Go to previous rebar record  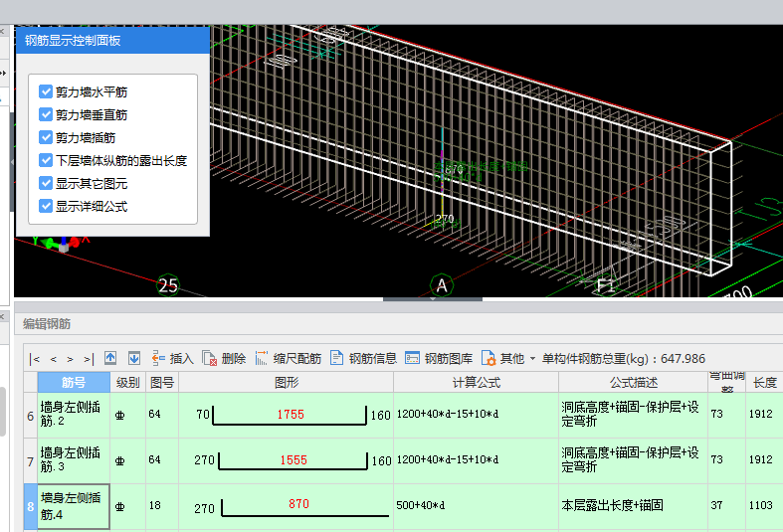point(53,359)
